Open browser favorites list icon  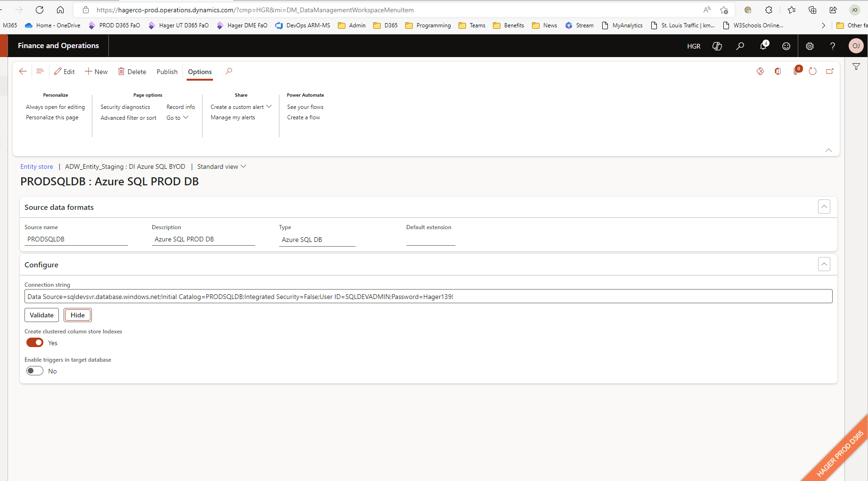(x=792, y=10)
